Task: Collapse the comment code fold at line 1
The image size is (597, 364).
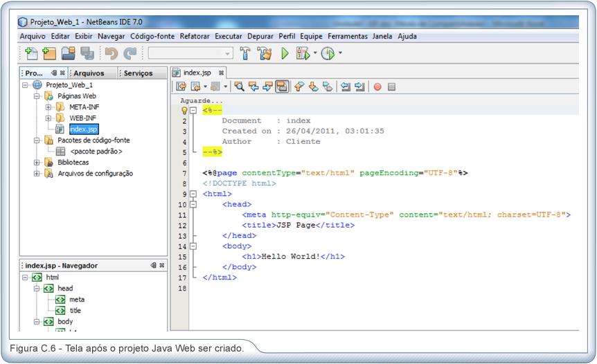Action: pyautogui.click(x=193, y=110)
